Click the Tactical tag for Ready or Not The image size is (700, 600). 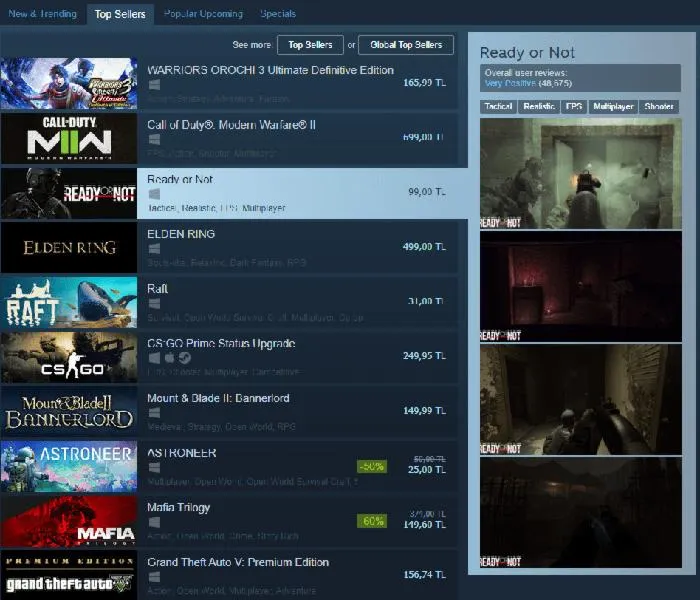click(498, 106)
